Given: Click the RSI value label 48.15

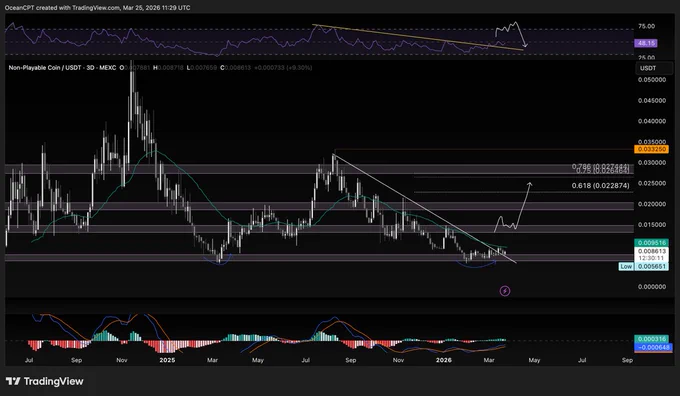Looking at the screenshot, I should click(x=646, y=43).
